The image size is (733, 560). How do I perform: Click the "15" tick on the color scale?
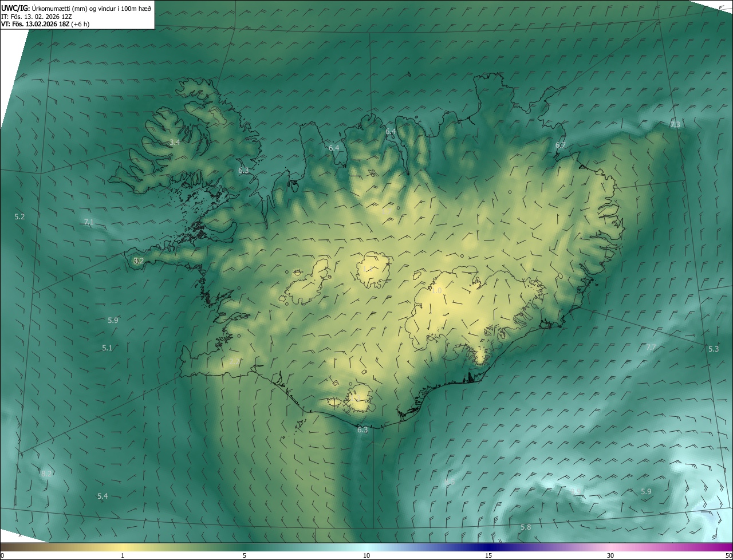488,556
